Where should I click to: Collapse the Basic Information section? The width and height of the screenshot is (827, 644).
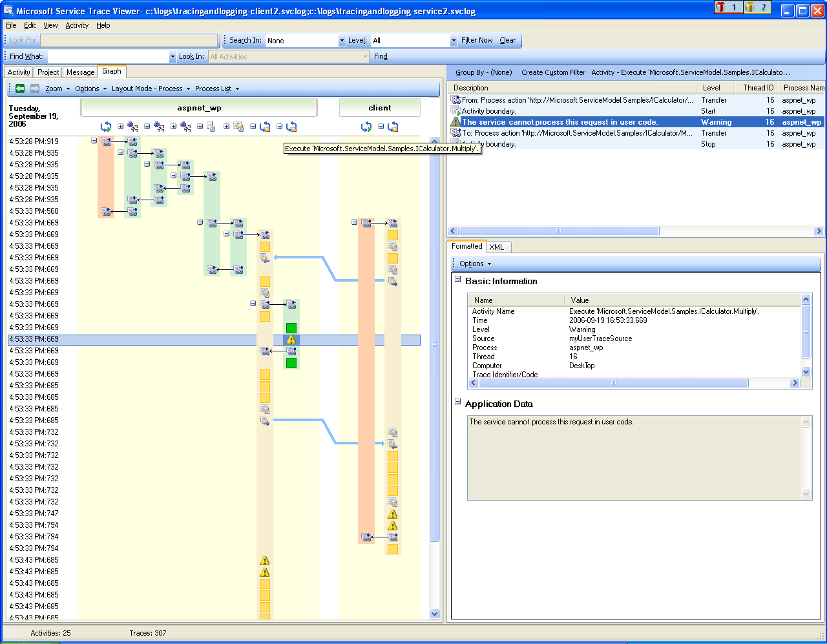pyautogui.click(x=457, y=280)
